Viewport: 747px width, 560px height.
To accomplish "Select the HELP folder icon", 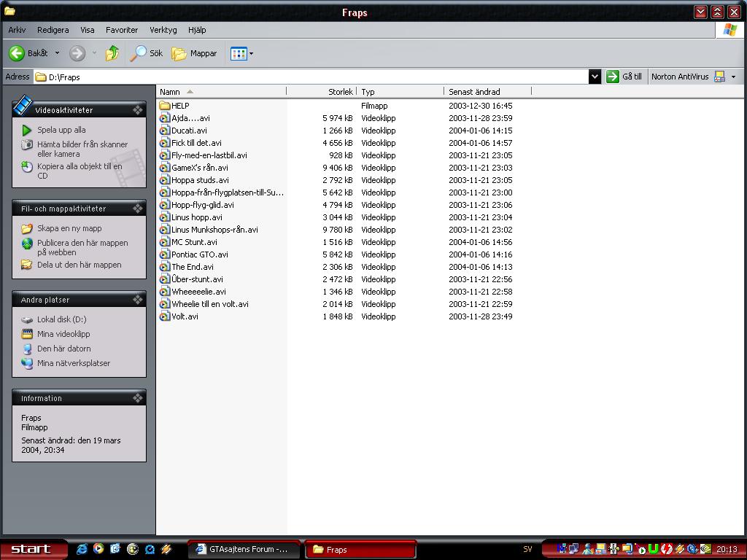I will pos(165,106).
